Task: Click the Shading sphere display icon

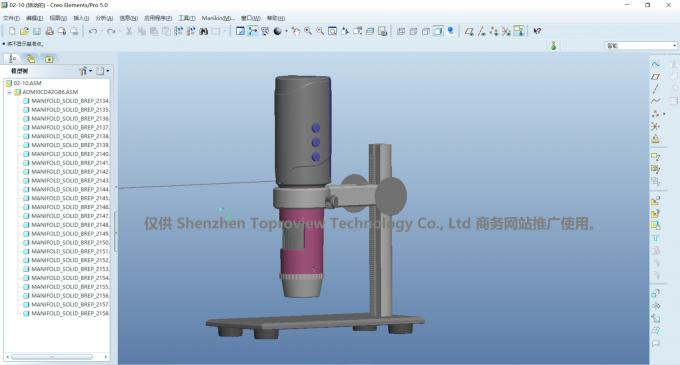Action: [x=278, y=31]
